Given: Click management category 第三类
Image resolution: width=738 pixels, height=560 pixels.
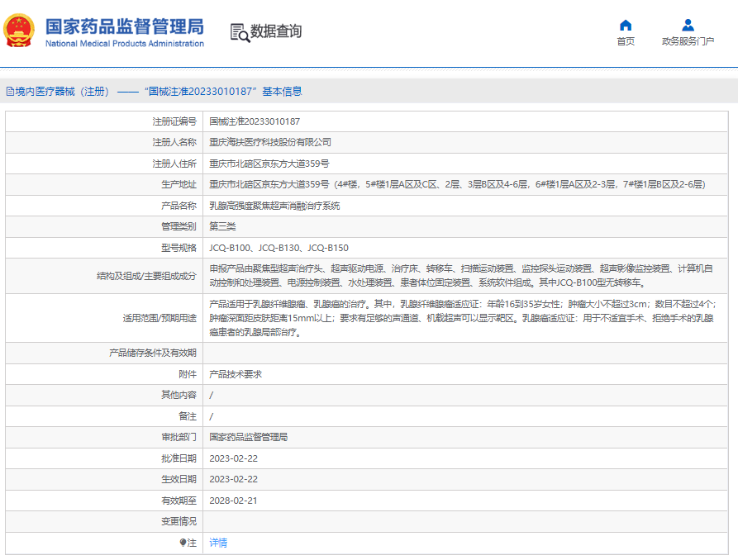Looking at the screenshot, I should point(222,226).
